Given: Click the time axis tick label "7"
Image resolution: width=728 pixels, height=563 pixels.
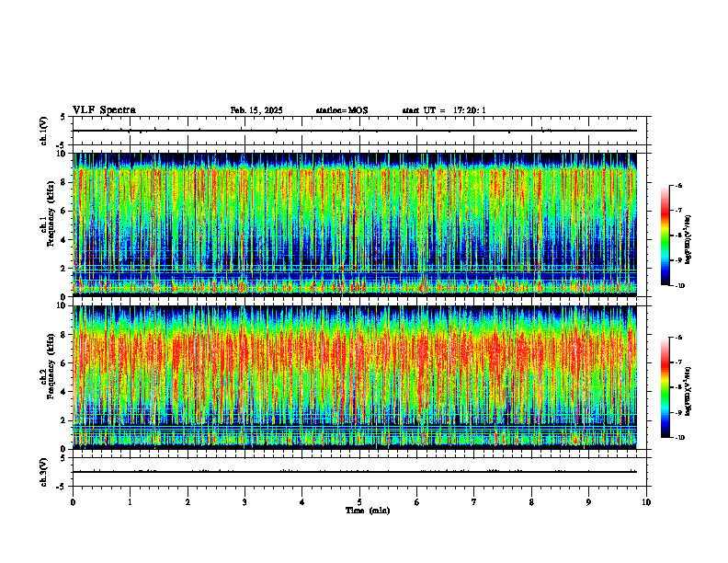Looking at the screenshot, I should click(474, 502).
